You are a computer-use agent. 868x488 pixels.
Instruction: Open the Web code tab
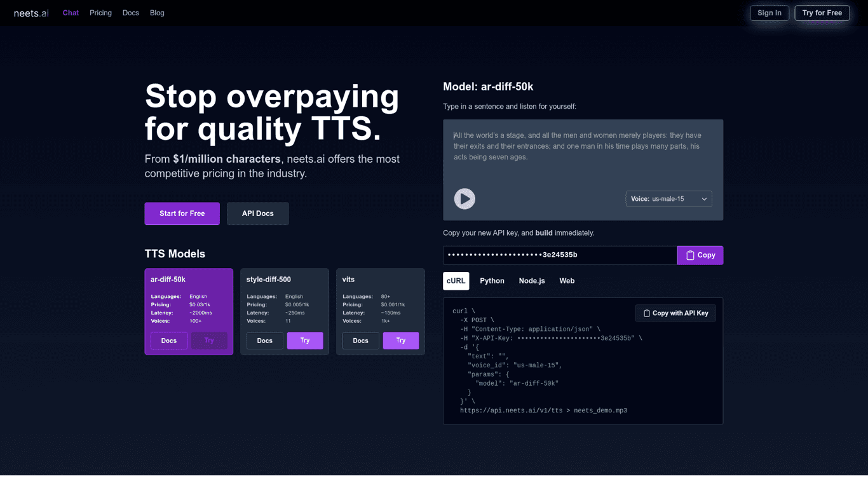click(567, 281)
